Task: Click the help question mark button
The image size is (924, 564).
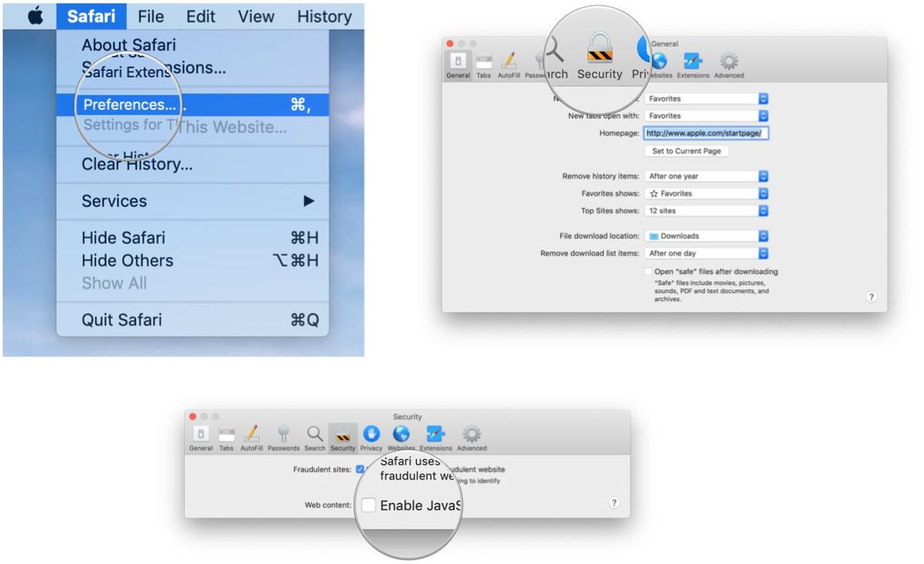Action: 871,297
